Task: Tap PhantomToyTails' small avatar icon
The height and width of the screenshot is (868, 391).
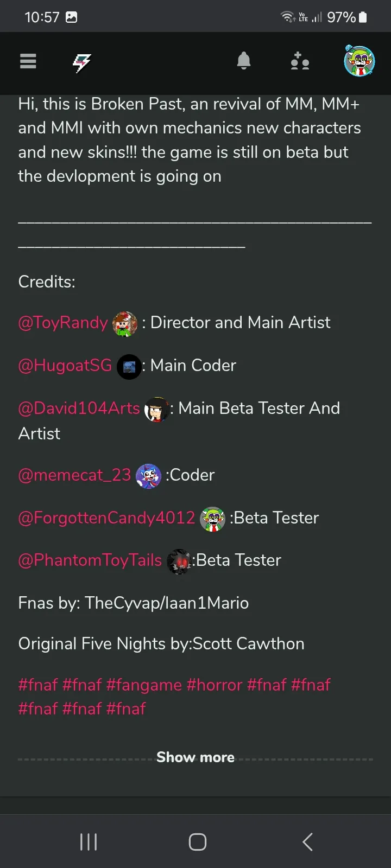Action: tap(178, 561)
